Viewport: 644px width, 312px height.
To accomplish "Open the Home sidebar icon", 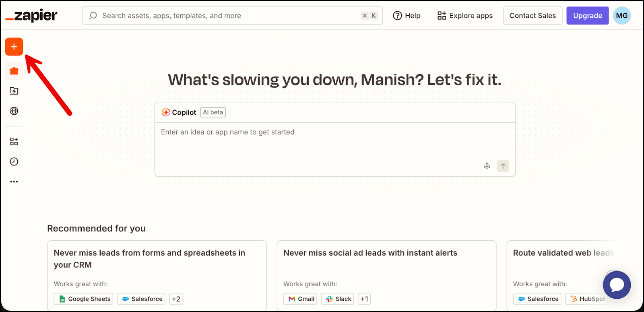I will [x=14, y=71].
